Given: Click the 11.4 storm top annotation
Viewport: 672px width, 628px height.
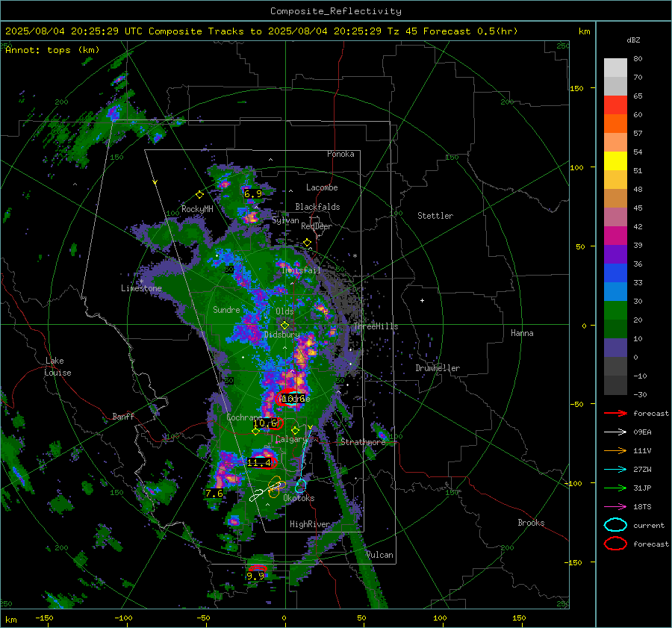Looking at the screenshot, I should [259, 462].
